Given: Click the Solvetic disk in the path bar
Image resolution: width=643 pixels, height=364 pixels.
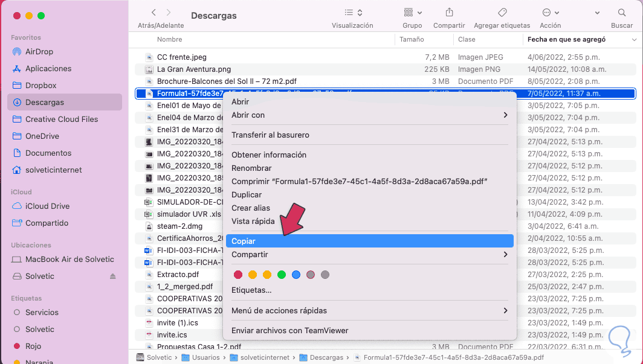Looking at the screenshot, I should tap(154, 357).
